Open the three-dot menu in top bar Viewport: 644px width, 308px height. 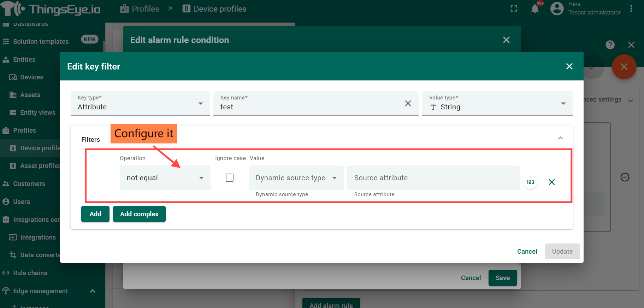pos(631,9)
